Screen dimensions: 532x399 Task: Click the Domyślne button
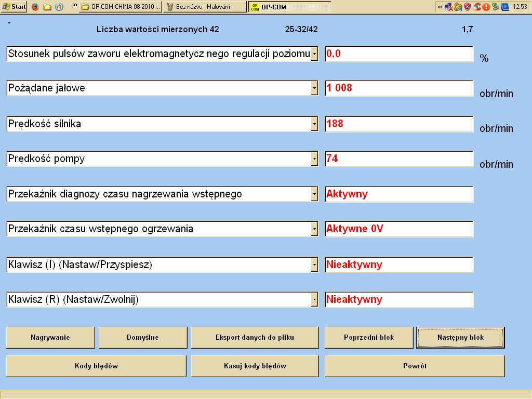143,338
